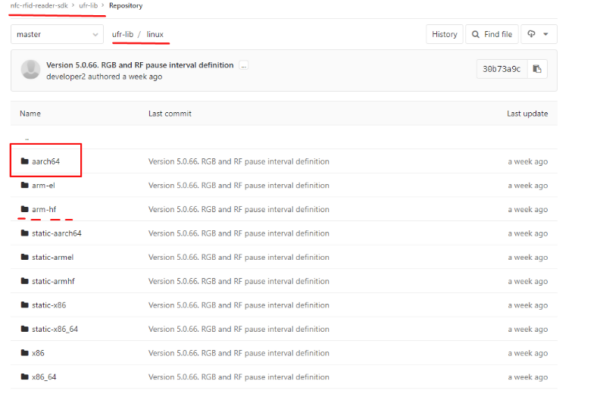This screenshot has width=600, height=400.
Task: Open the linux path segment link
Action: coord(155,34)
